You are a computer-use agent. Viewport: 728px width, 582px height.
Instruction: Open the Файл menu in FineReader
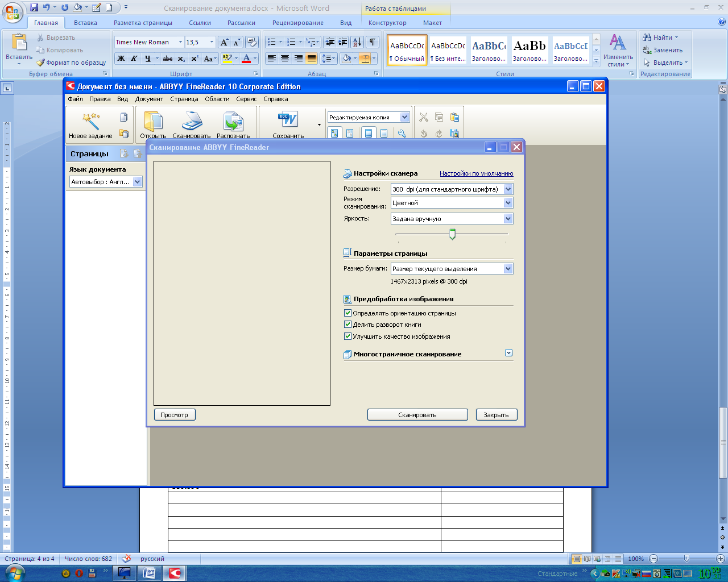click(x=75, y=99)
